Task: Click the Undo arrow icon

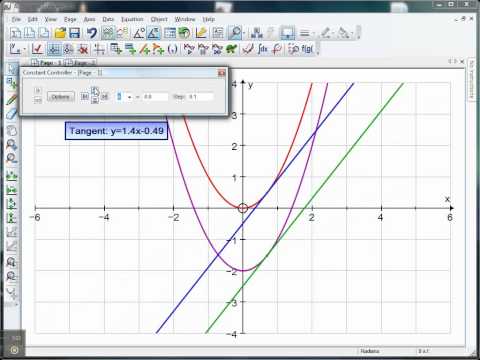Action: (x=92, y=33)
